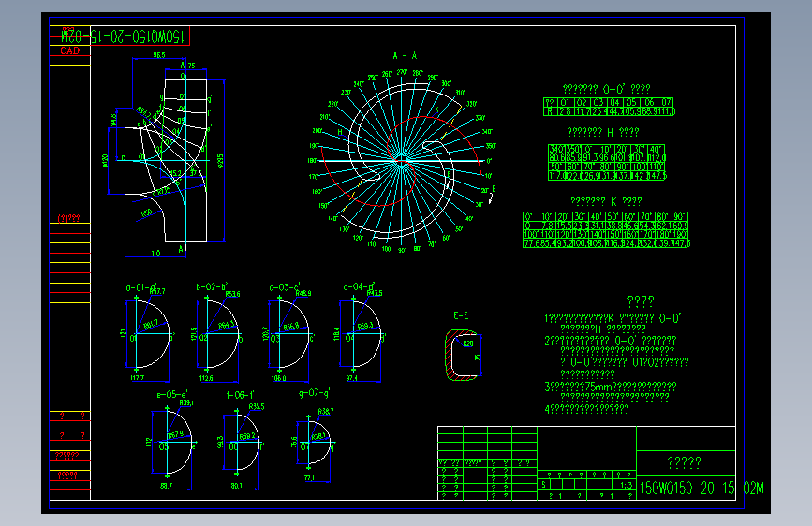This screenshot has height=526, width=812.
Task: Click the 1:3 scale cell in title block
Action: [625, 486]
